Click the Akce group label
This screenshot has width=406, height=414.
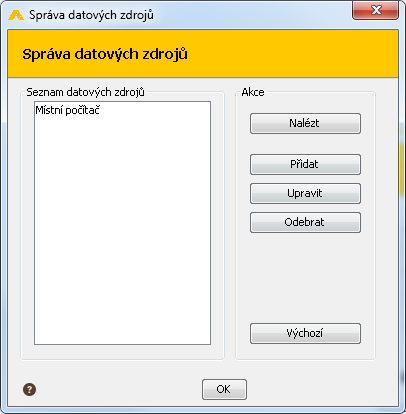click(x=253, y=92)
